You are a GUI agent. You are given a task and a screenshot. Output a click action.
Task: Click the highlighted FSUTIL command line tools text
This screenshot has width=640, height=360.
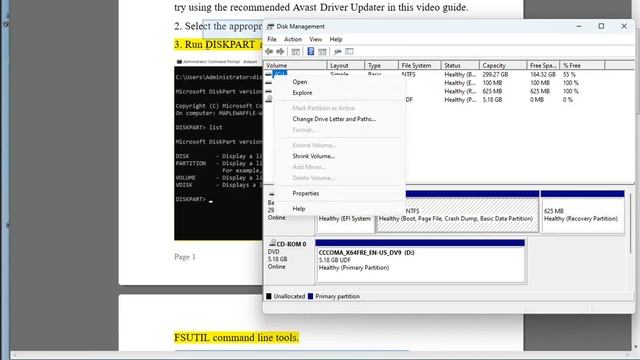tap(236, 338)
